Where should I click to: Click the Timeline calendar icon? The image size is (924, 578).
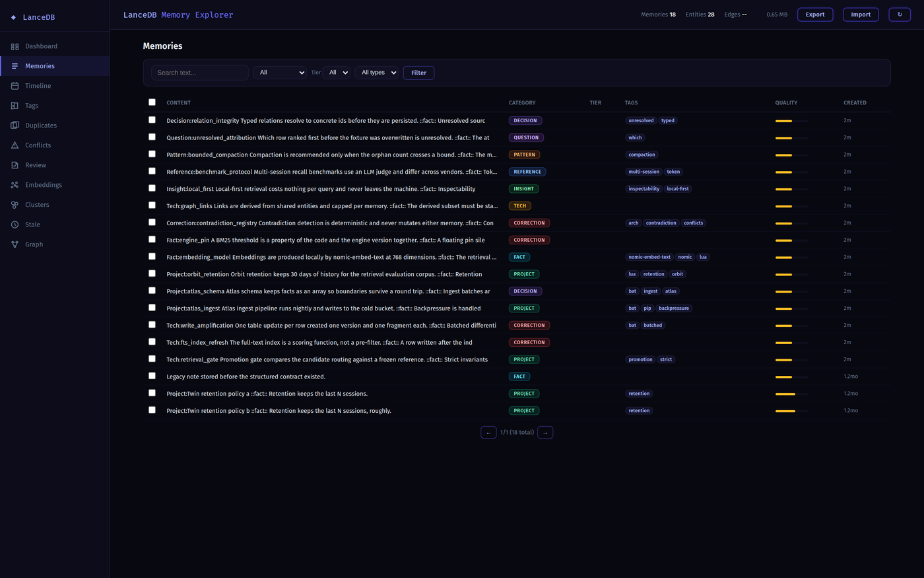coord(15,86)
